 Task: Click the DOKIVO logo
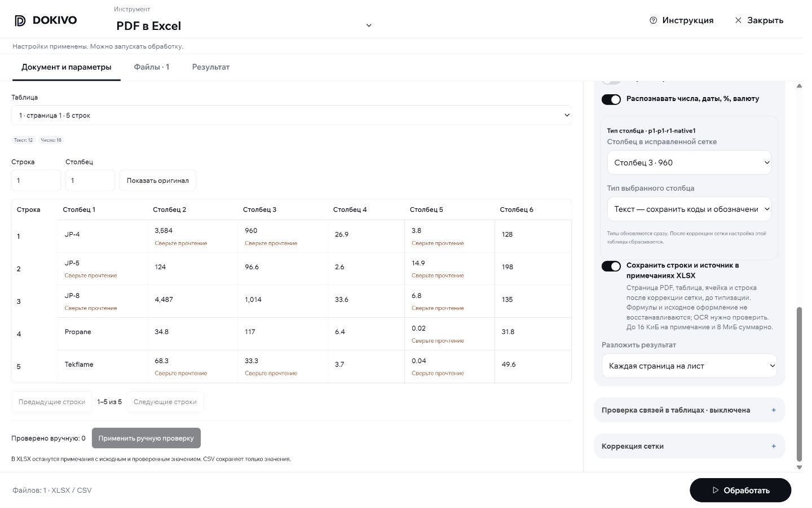[x=45, y=20]
